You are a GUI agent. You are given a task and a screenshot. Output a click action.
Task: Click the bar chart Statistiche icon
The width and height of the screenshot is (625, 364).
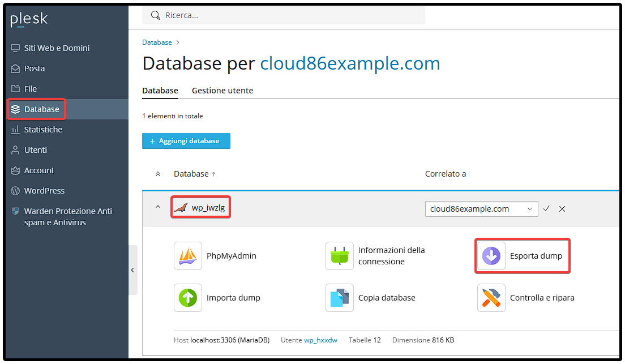click(15, 130)
